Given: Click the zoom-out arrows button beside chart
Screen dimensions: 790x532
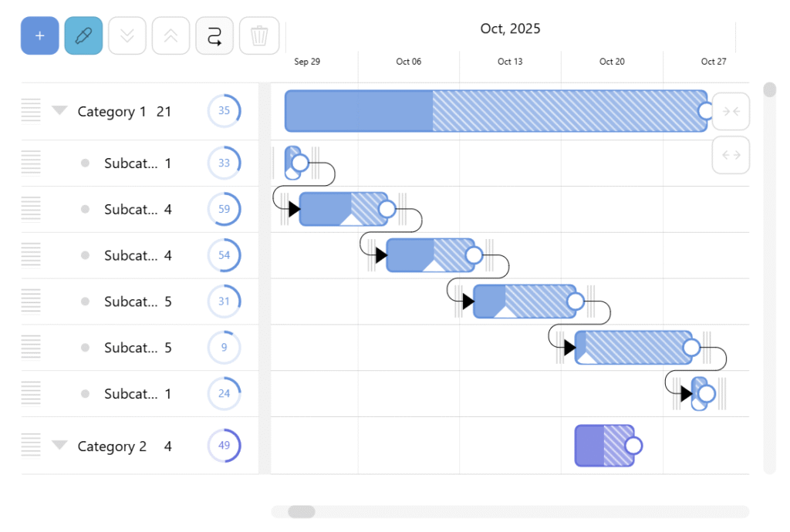Looking at the screenshot, I should pyautogui.click(x=731, y=155).
